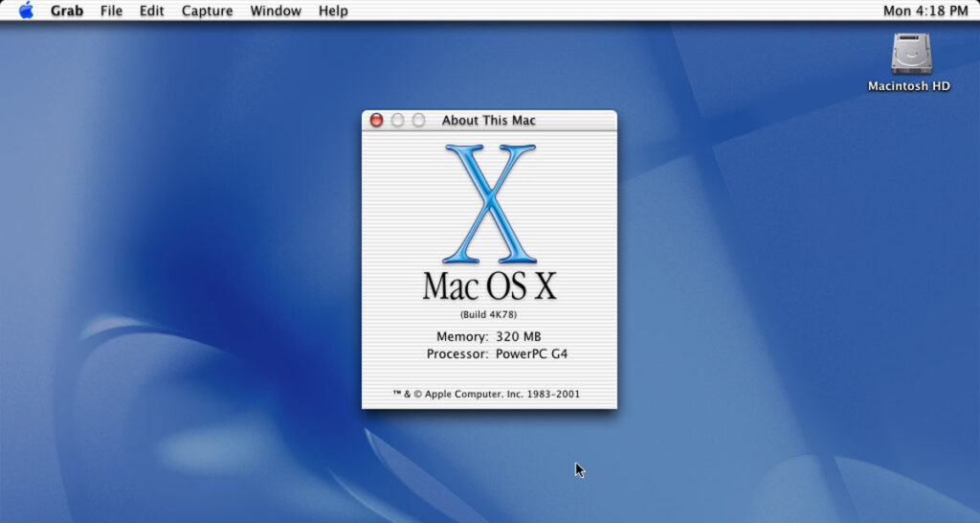Zoom the About This Mac window

[419, 120]
